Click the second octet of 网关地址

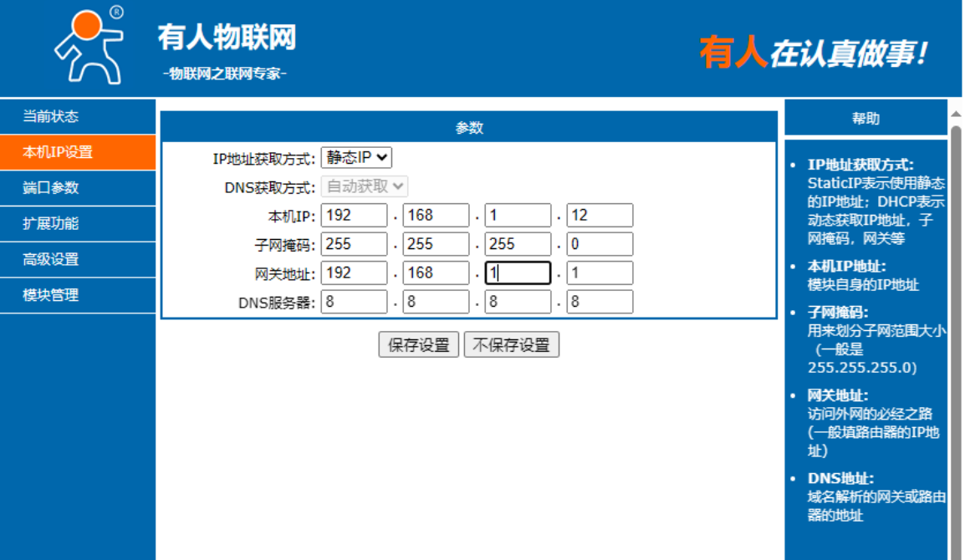[436, 273]
